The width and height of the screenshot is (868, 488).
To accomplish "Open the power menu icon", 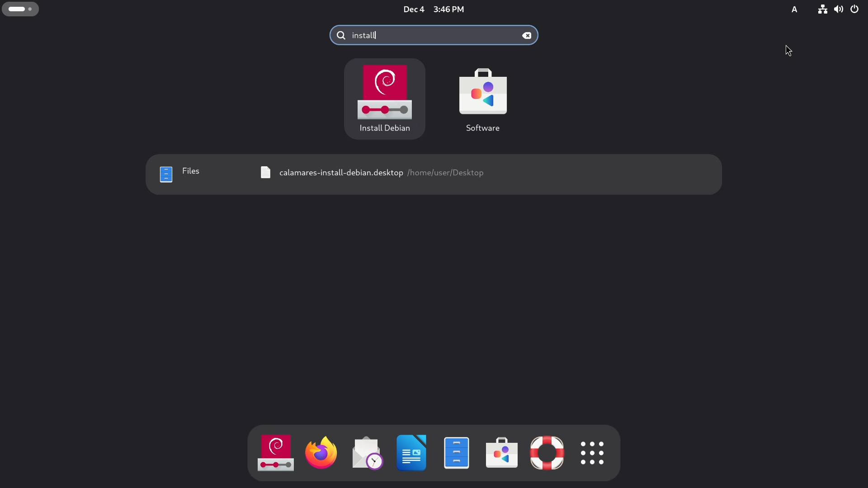I will [854, 9].
